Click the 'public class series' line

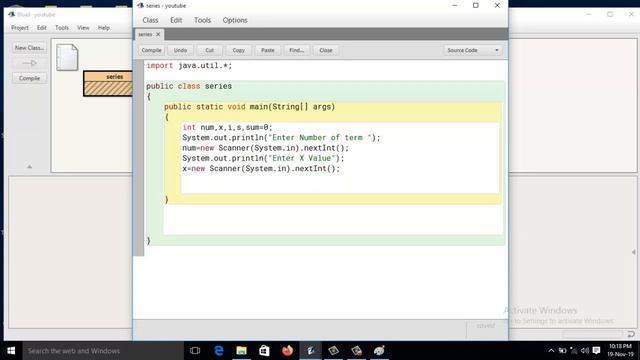[189, 86]
